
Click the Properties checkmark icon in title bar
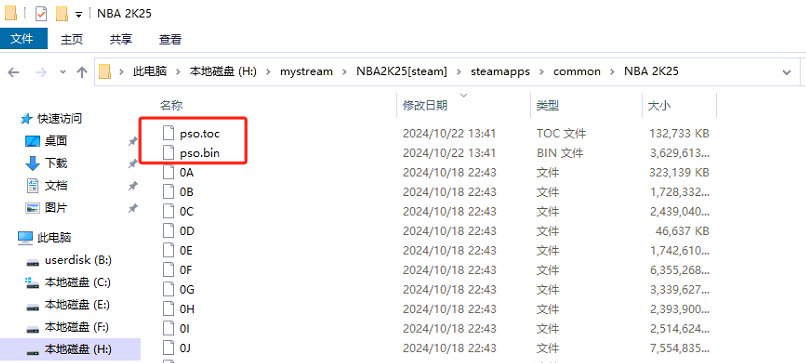(41, 14)
